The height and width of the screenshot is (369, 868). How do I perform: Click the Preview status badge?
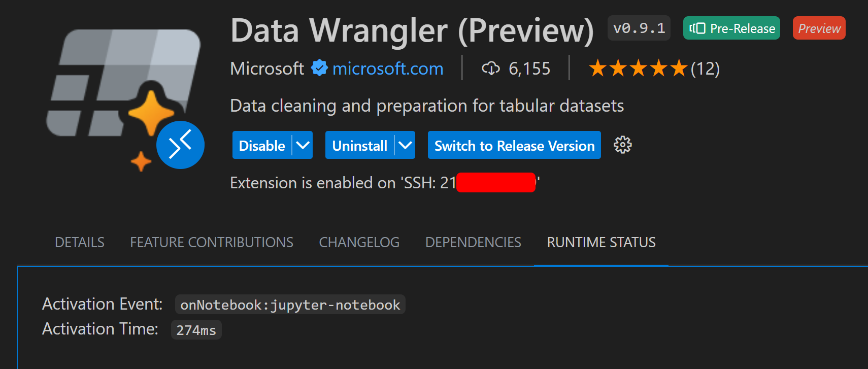[819, 28]
